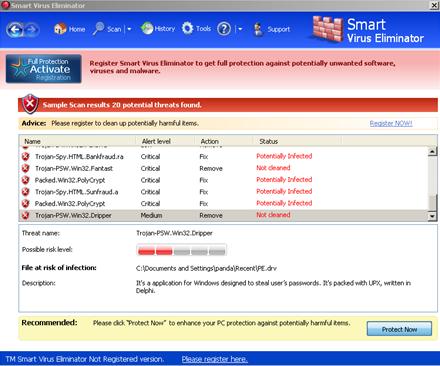Click the sample scan results threats banner
The height and width of the screenshot is (366, 440).
[228, 105]
